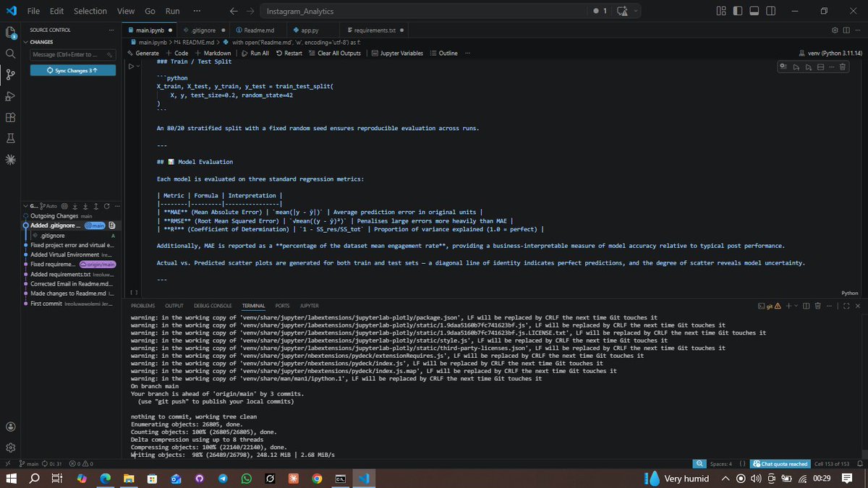The image size is (868, 488).
Task: Click Execute Cell and Below icon
Action: point(808,67)
